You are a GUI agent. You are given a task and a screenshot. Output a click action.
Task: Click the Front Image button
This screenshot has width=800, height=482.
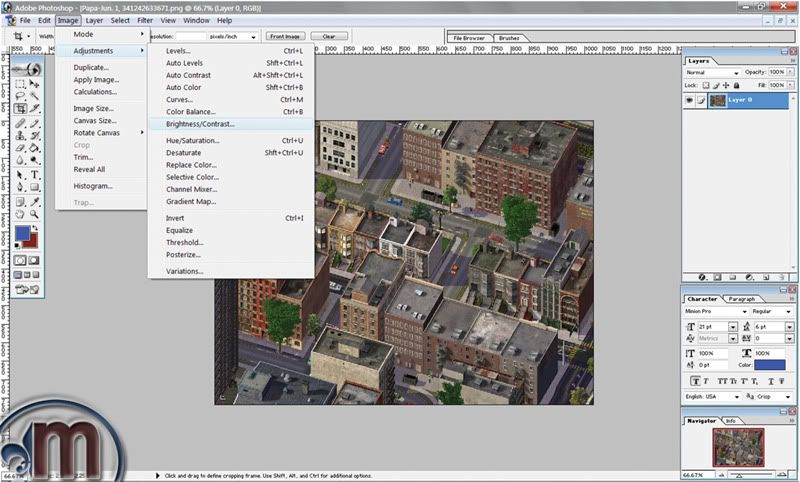pos(284,36)
